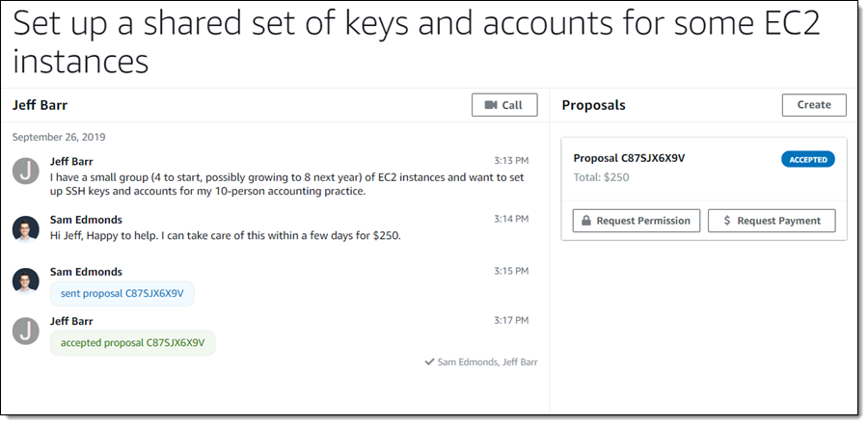Click the blue ACCEPTED status badge
Screen dimensions: 868x425
(x=807, y=159)
